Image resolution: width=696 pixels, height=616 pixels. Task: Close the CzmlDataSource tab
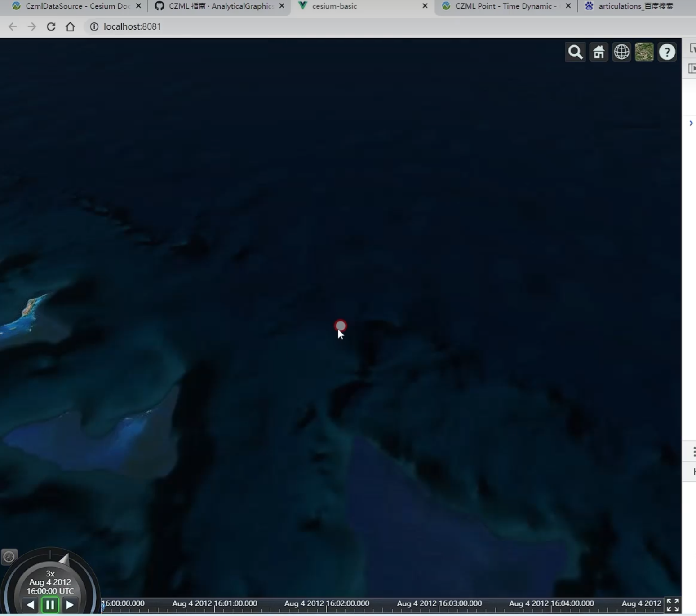138,6
